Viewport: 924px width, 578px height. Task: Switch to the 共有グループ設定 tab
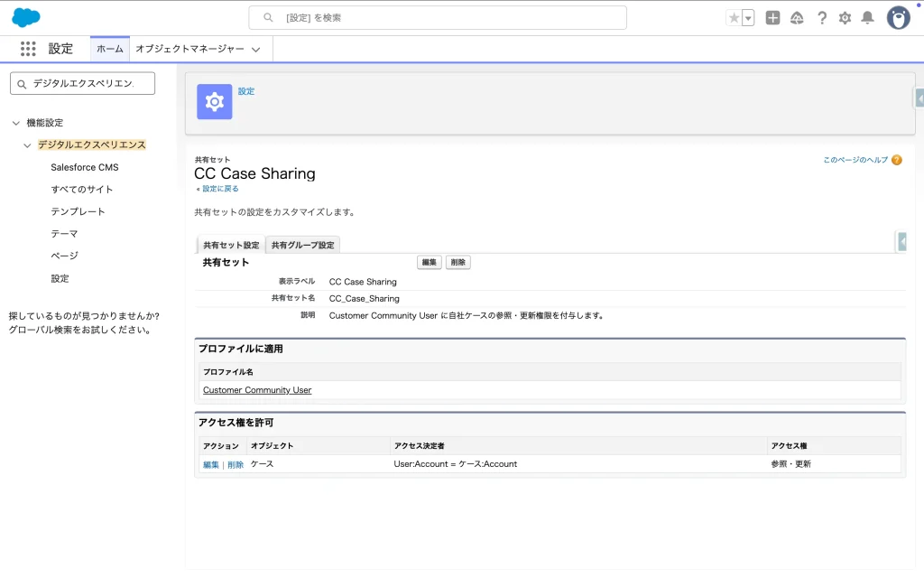[x=302, y=245]
